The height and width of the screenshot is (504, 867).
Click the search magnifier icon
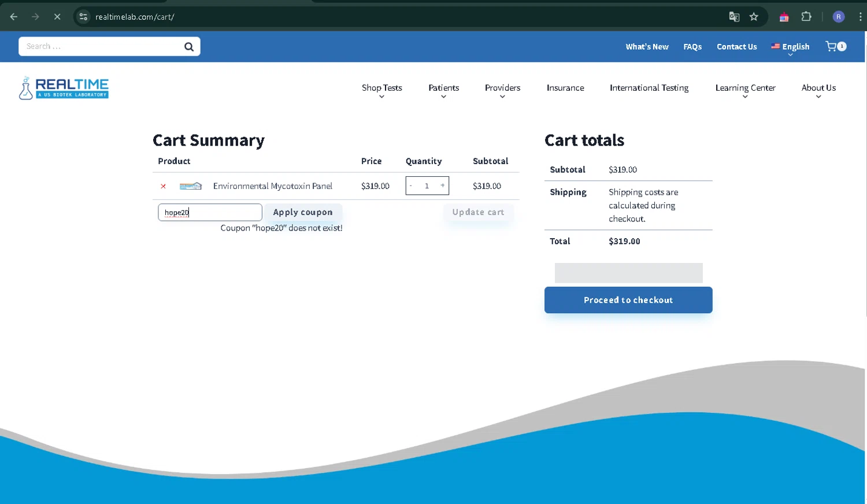tap(189, 47)
